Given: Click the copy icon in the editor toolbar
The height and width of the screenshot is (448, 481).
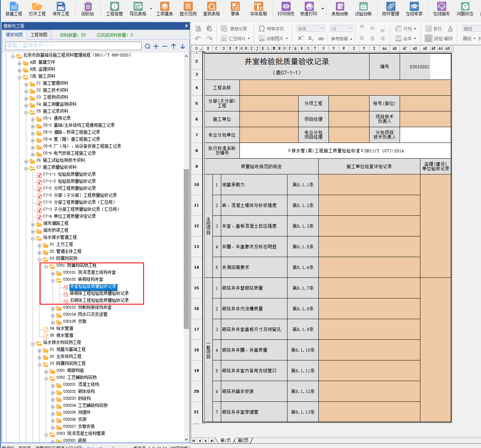Looking at the screenshot, I should [198, 29].
